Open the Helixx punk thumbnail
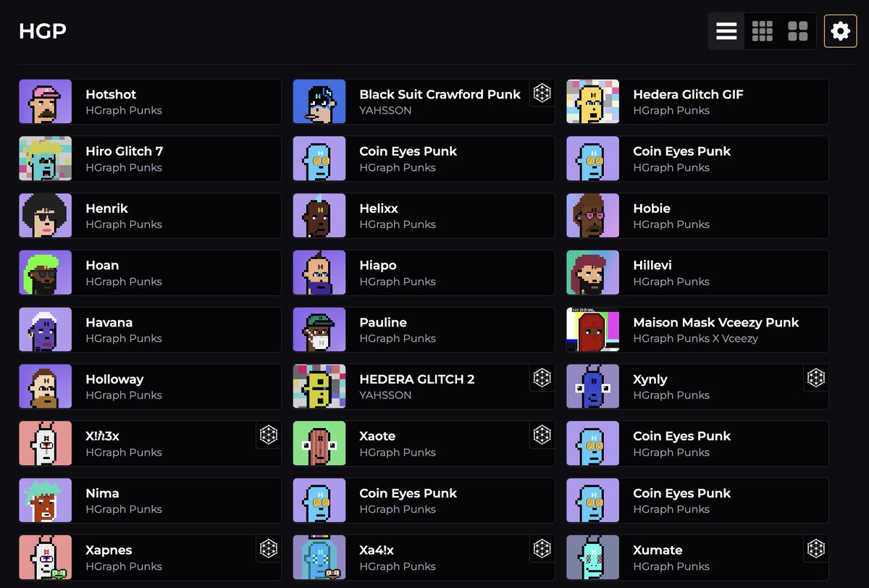This screenshot has width=869, height=588. point(319,216)
